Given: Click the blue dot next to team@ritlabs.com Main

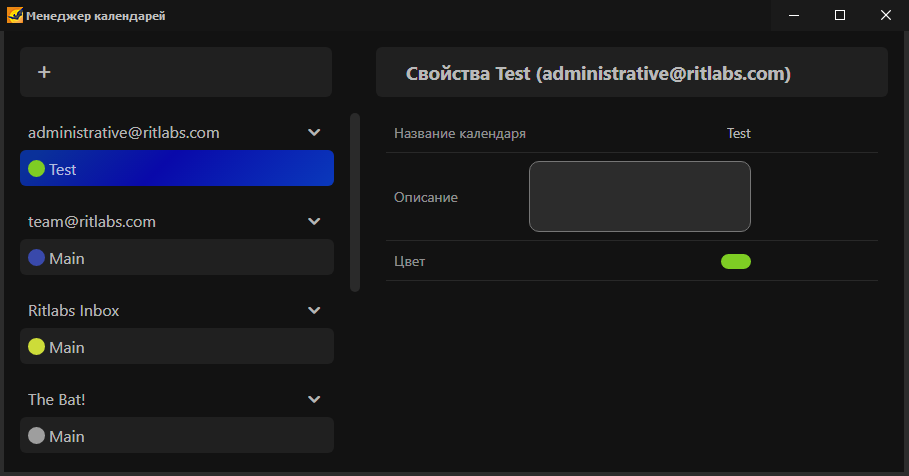Looking at the screenshot, I should point(37,257).
